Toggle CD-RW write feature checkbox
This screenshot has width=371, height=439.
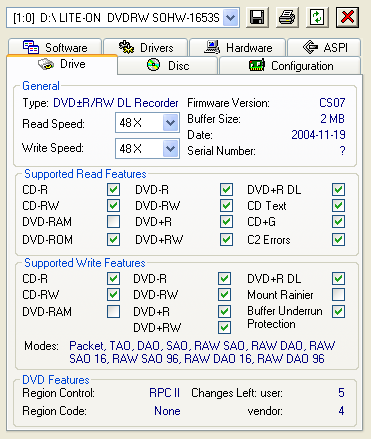pyautogui.click(x=113, y=294)
